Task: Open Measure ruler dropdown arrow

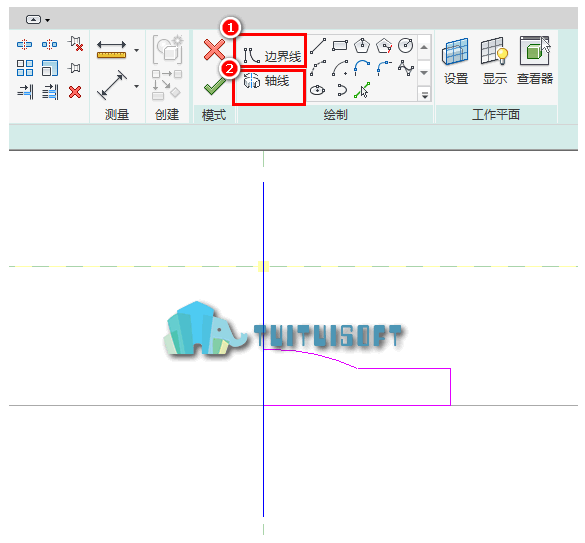Action: pyautogui.click(x=137, y=50)
